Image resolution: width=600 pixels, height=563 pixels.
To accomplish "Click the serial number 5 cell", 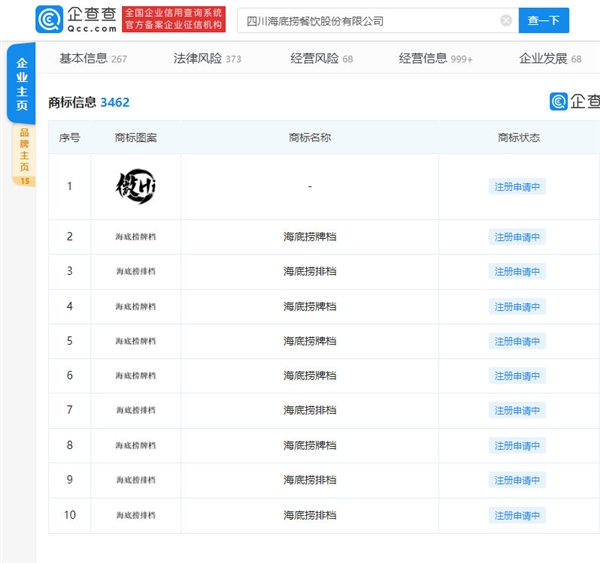I will [69, 341].
